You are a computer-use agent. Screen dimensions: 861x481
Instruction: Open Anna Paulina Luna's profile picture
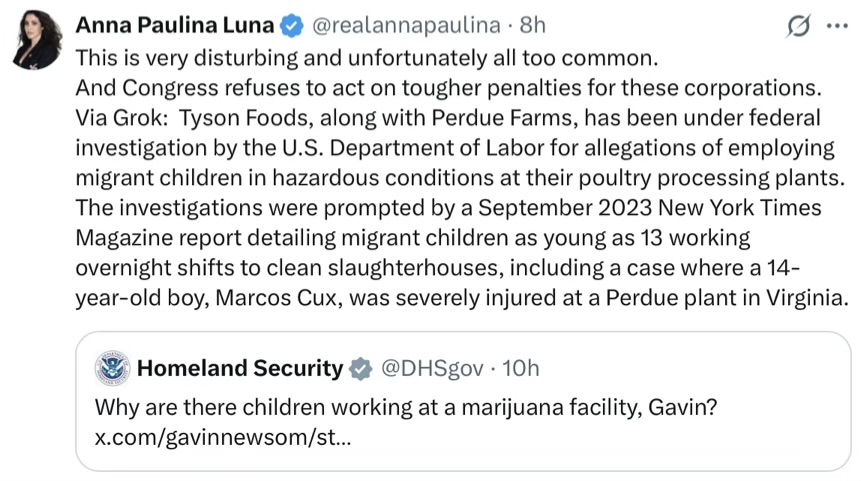37,40
